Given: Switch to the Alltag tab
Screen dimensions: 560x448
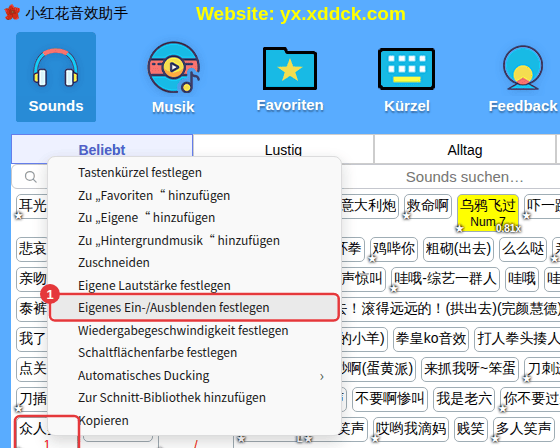Looking at the screenshot, I should (465, 150).
